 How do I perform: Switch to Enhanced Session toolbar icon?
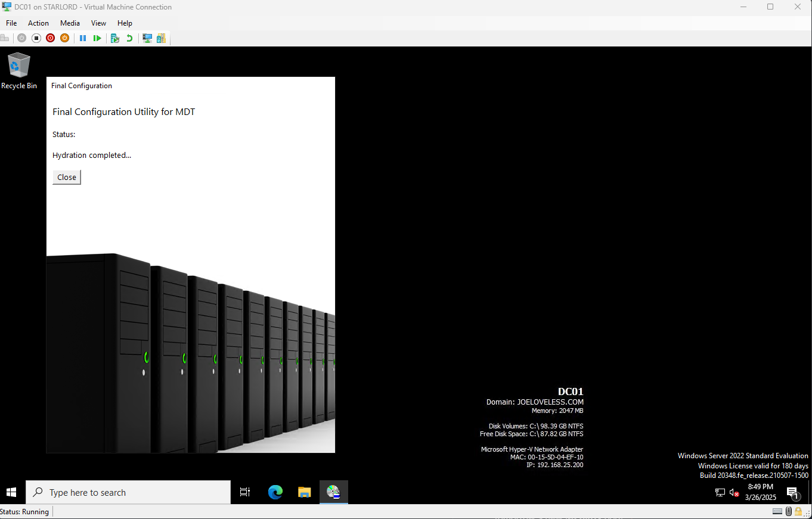tap(147, 38)
